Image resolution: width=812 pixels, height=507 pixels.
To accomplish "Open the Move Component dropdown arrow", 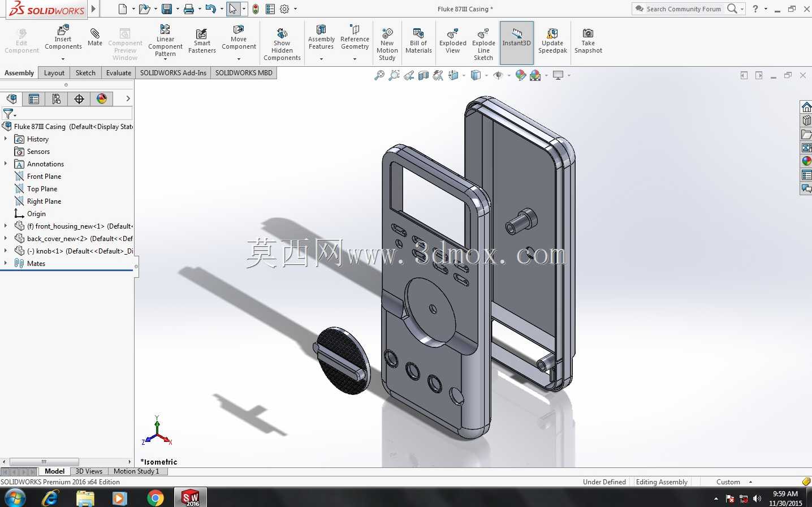I will point(239,59).
